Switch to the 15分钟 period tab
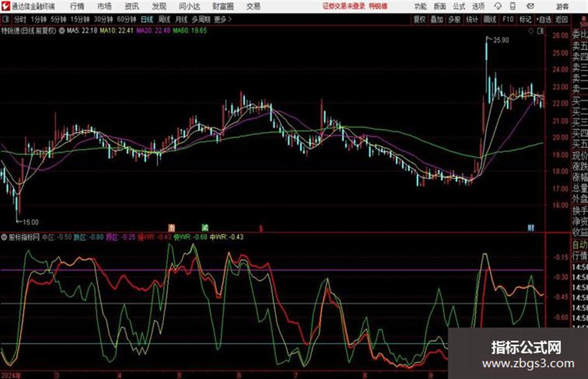Image resolution: width=588 pixels, height=379 pixels. (80, 19)
